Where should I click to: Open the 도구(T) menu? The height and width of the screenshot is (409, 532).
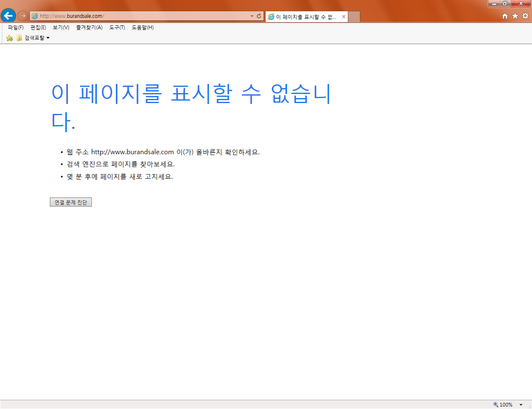coord(117,27)
